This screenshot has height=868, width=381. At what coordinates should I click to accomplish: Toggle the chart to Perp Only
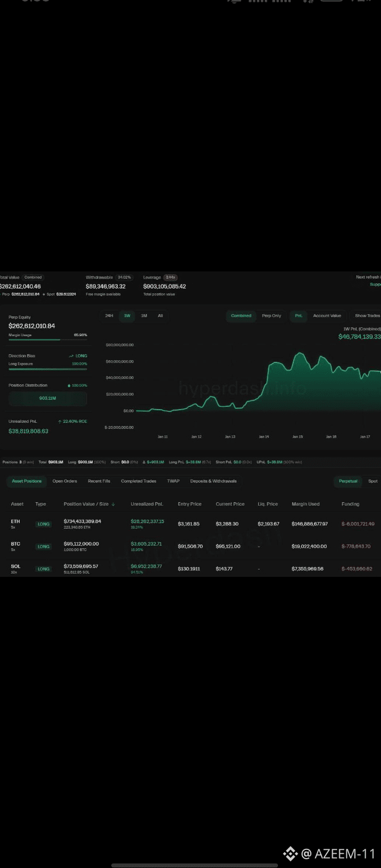pos(271,316)
